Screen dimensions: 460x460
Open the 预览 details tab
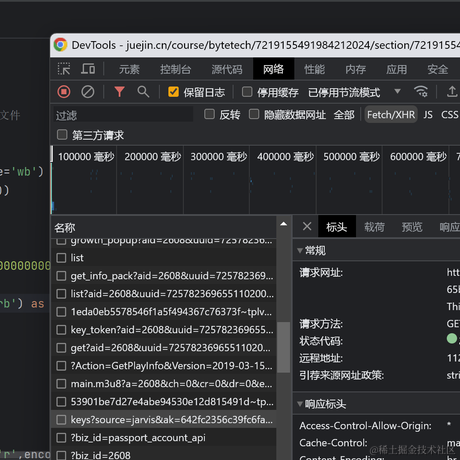(412, 227)
